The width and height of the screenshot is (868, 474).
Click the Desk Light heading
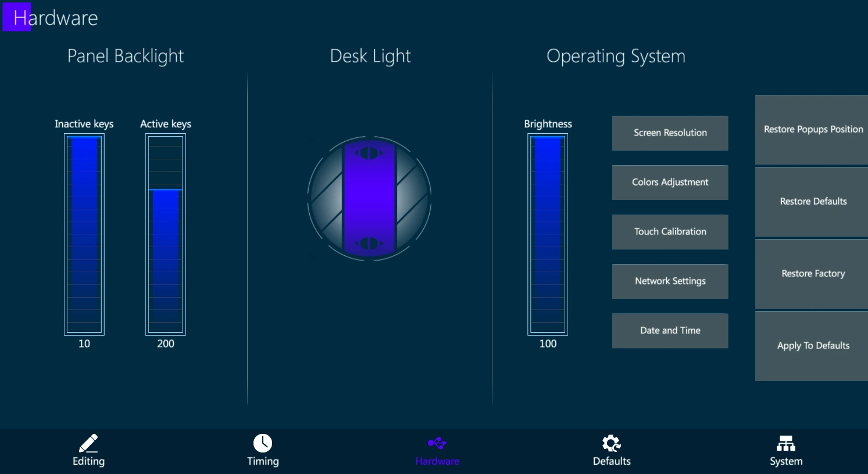(x=370, y=56)
